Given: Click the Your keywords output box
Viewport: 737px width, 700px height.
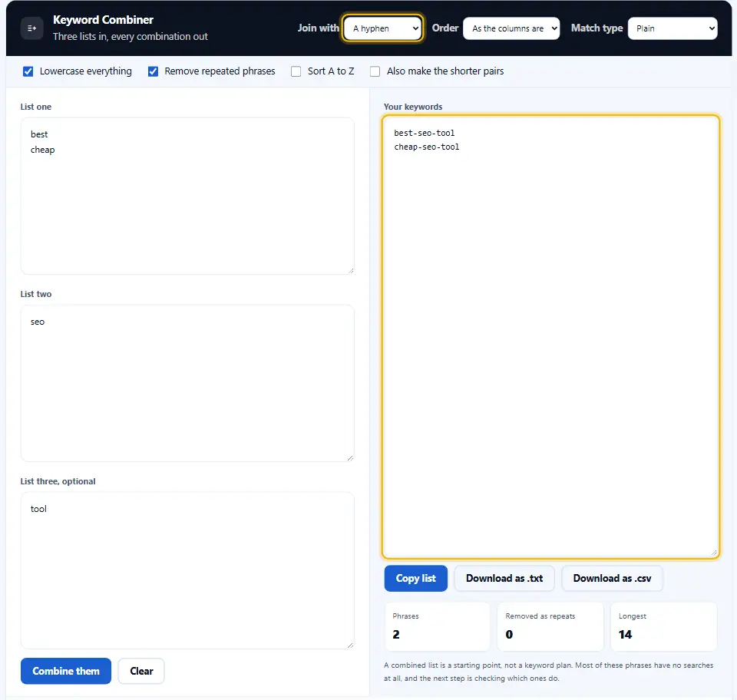Looking at the screenshot, I should point(550,337).
